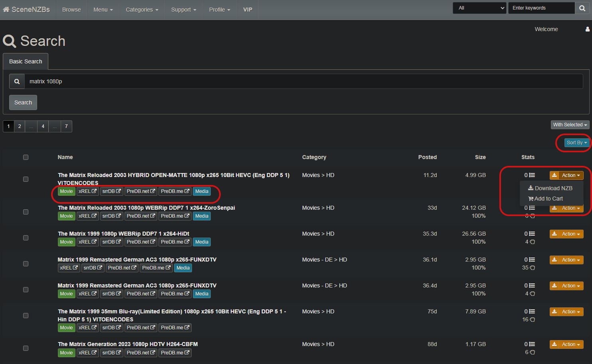592x364 pixels.
Task: Click the Enter keywords search field
Action: [x=541, y=8]
